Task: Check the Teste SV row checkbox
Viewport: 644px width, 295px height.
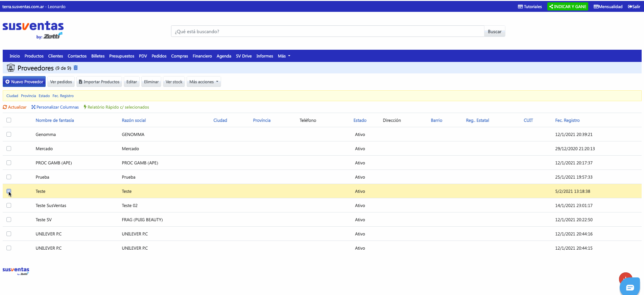Action: (x=9, y=220)
